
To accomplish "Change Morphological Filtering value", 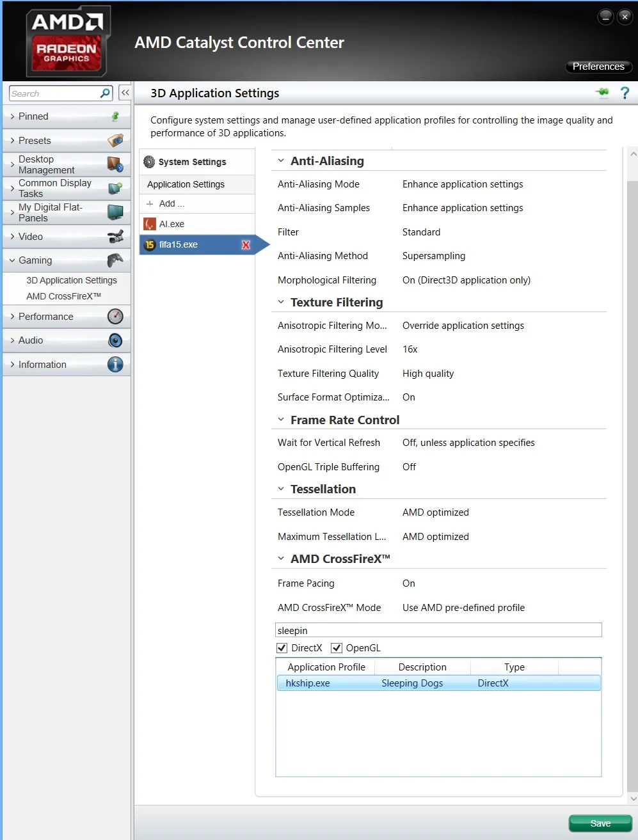I will 467,280.
